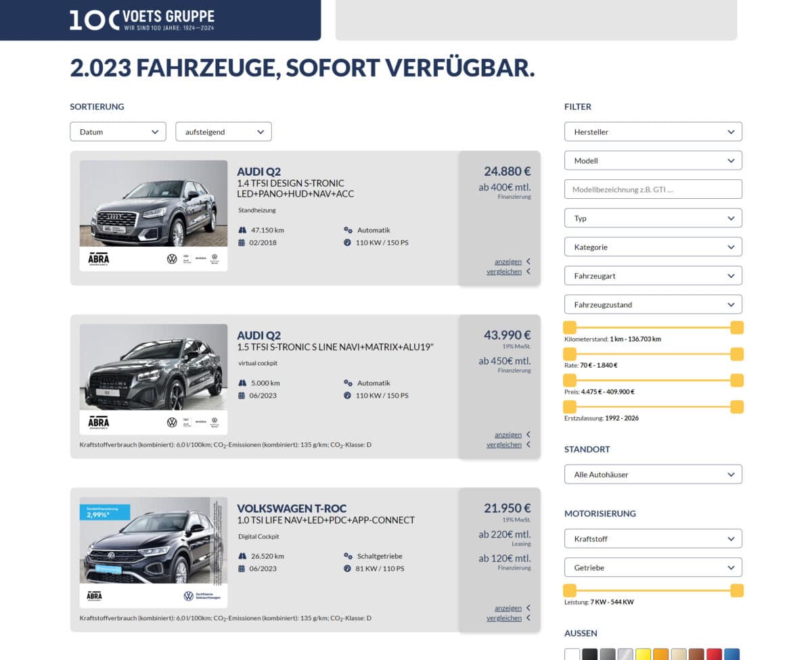Open the Typ filter dropdown
The image size is (812, 660).
pyautogui.click(x=653, y=218)
